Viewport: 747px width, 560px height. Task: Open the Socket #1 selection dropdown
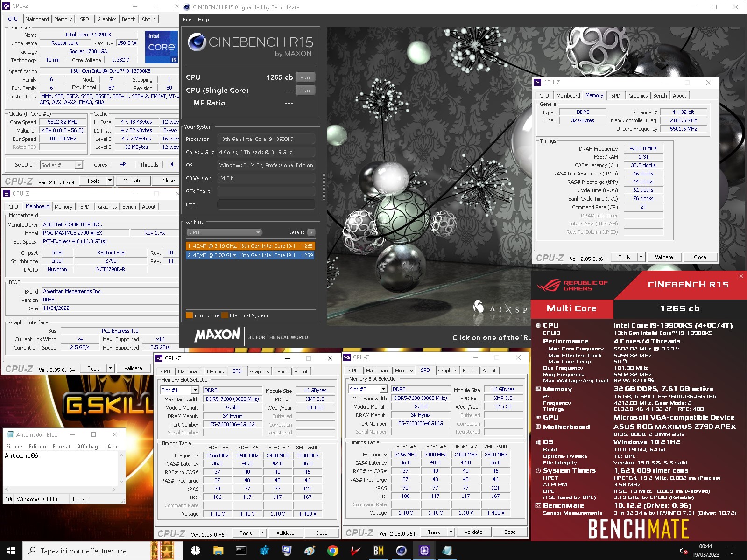(x=79, y=165)
